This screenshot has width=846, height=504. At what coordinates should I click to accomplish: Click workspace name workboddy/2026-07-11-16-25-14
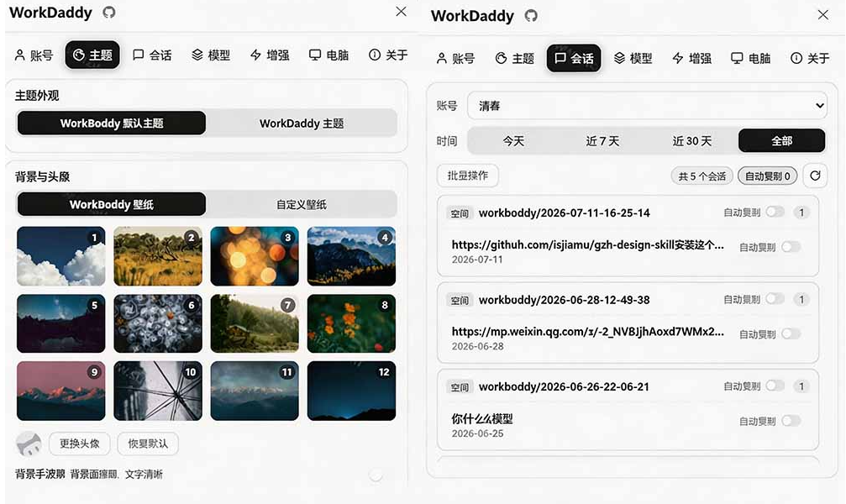point(565,213)
